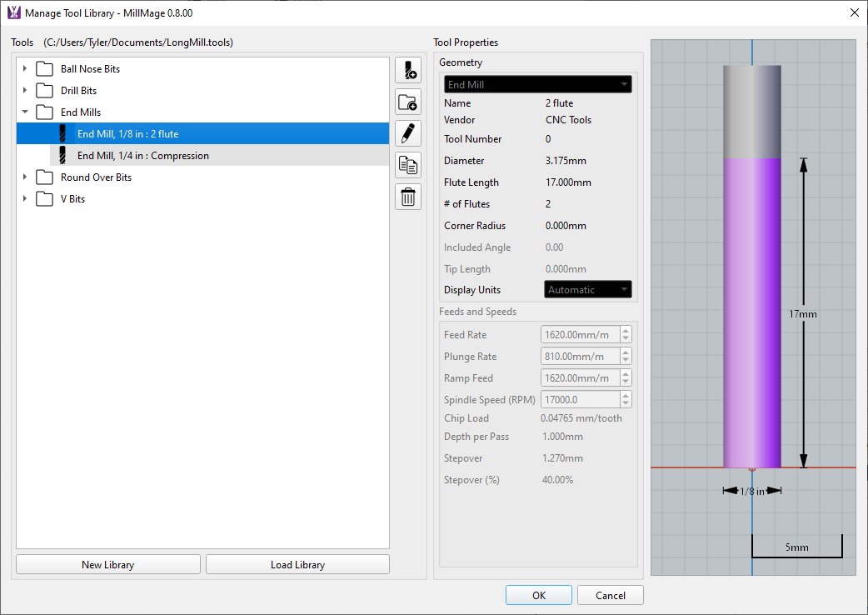868x615 pixels.
Task: Open the End Mill geometry type dropdown
Action: [537, 85]
